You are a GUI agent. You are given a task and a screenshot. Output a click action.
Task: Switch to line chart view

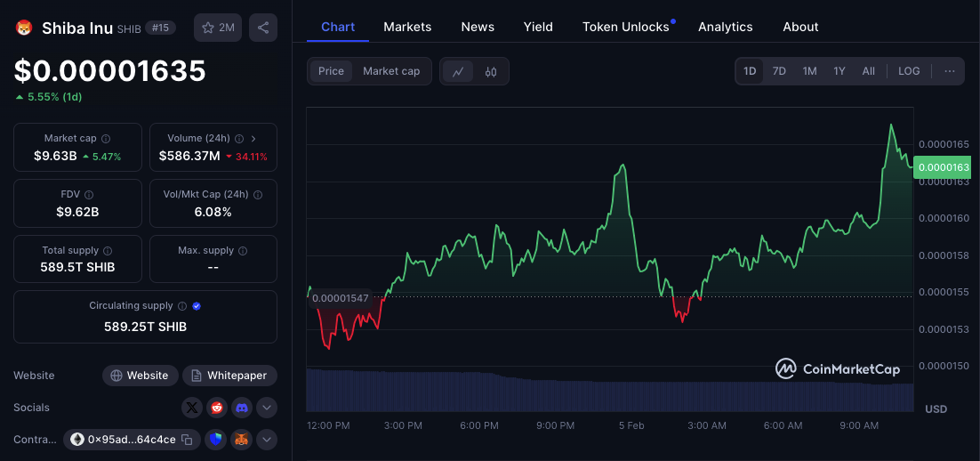click(x=458, y=71)
